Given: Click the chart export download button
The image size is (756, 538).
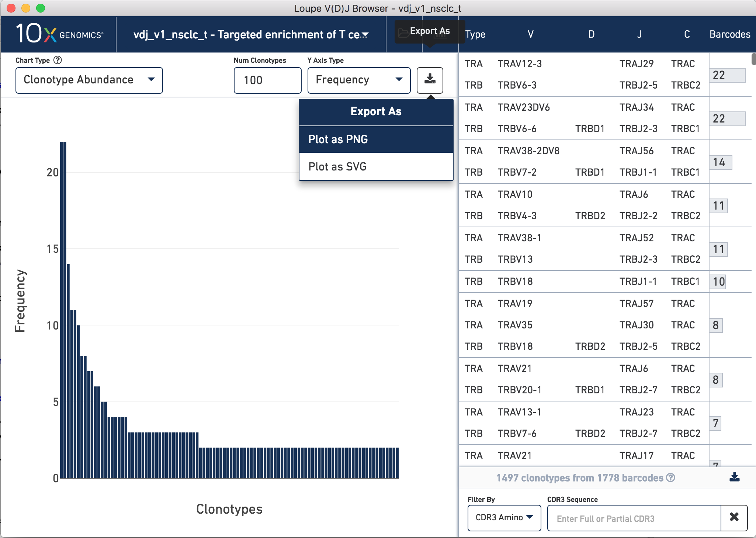Looking at the screenshot, I should (x=430, y=80).
